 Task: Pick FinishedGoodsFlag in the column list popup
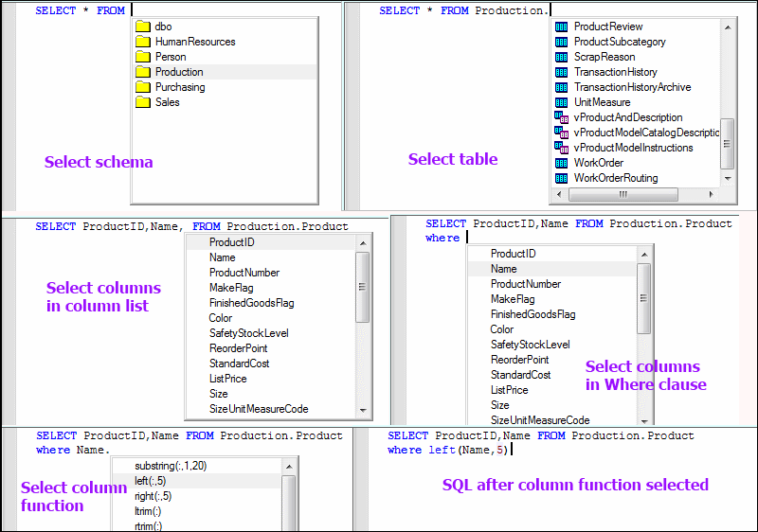click(x=251, y=303)
